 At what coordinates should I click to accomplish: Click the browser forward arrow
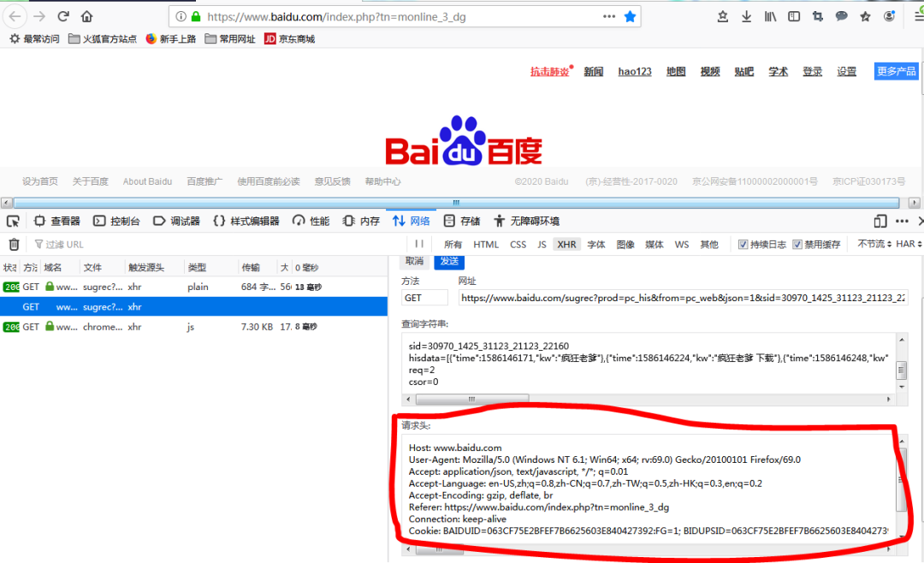39,16
